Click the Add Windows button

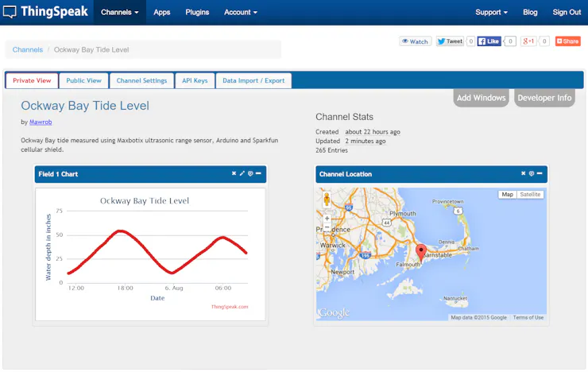[481, 98]
